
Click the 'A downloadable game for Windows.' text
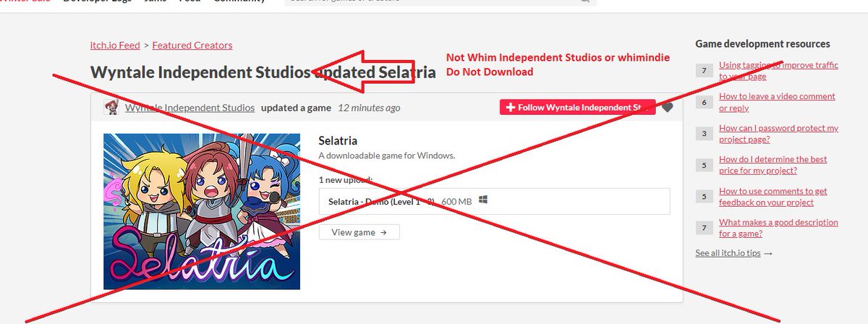(x=386, y=155)
